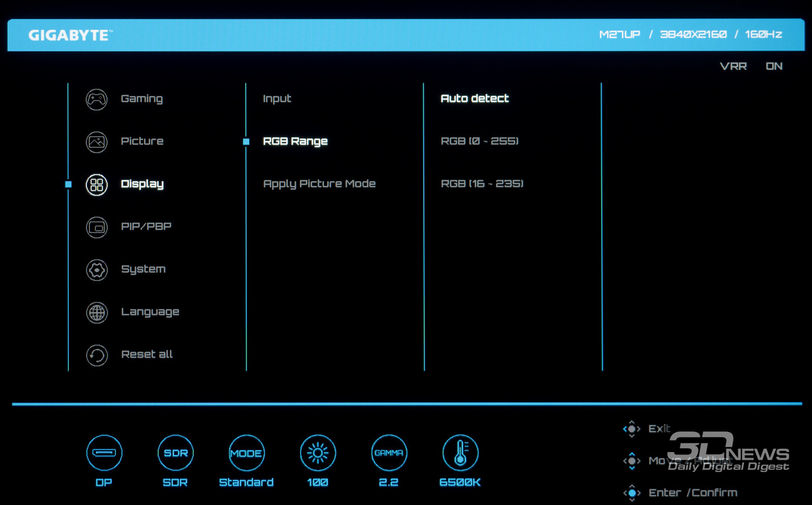Click the VRR ON status indicator
The image size is (812, 505).
[x=751, y=66]
